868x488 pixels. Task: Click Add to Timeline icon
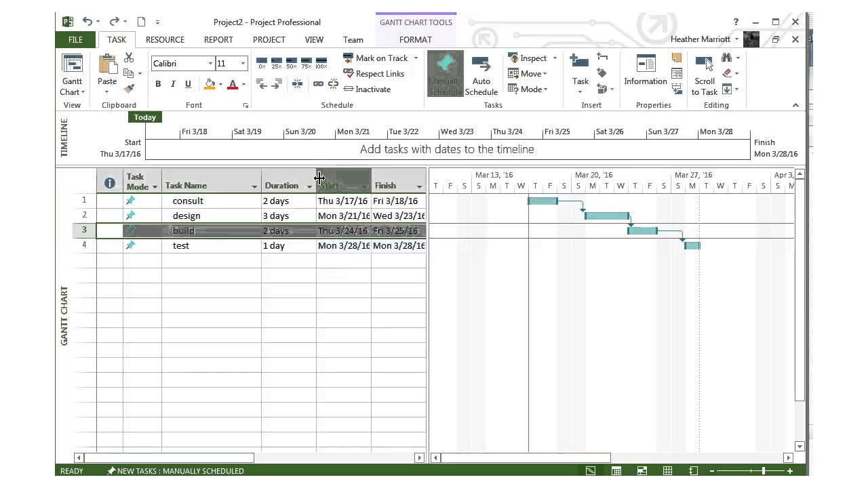click(x=676, y=89)
